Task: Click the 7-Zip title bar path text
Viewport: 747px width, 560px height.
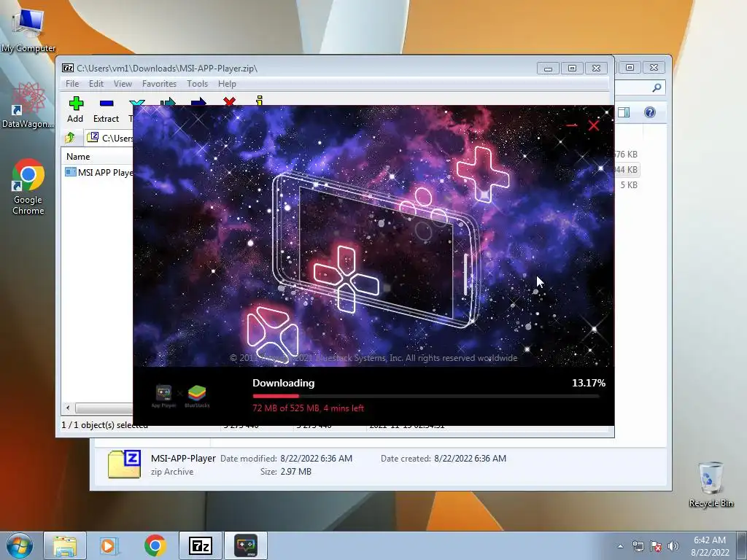Action: tap(167, 68)
